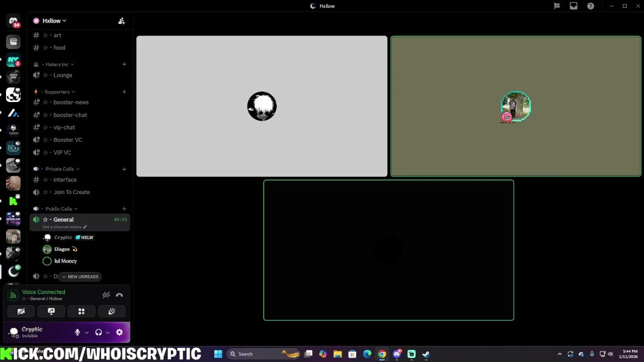The width and height of the screenshot is (644, 362).
Task: Open Steam from taskbar
Action: [x=426, y=354]
